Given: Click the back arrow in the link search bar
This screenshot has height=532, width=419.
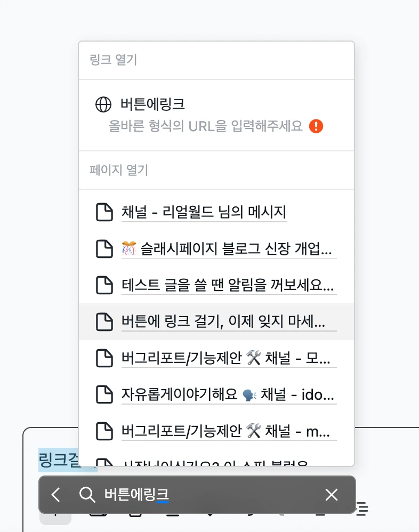Looking at the screenshot, I should pos(55,495).
